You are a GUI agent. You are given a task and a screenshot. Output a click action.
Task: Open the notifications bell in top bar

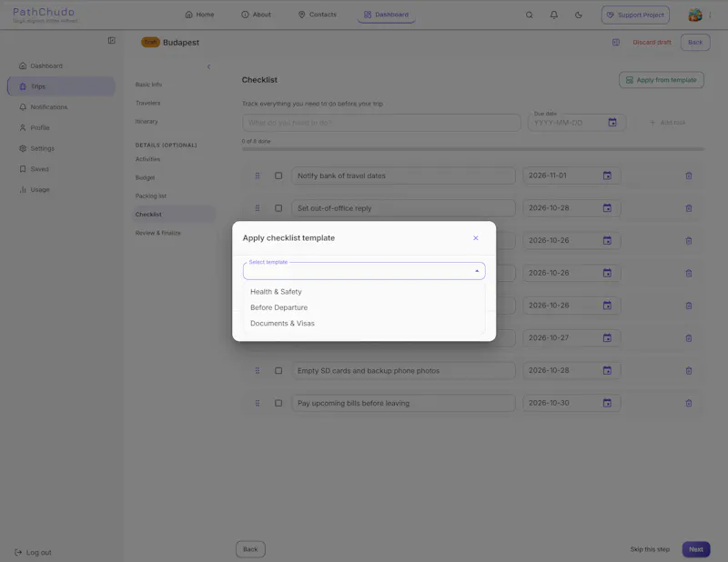554,15
